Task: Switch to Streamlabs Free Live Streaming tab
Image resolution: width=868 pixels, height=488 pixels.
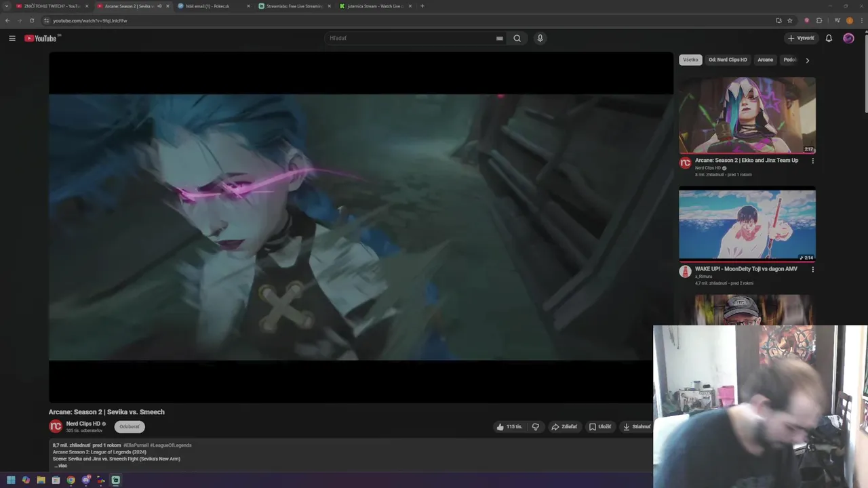Action: [x=294, y=6]
